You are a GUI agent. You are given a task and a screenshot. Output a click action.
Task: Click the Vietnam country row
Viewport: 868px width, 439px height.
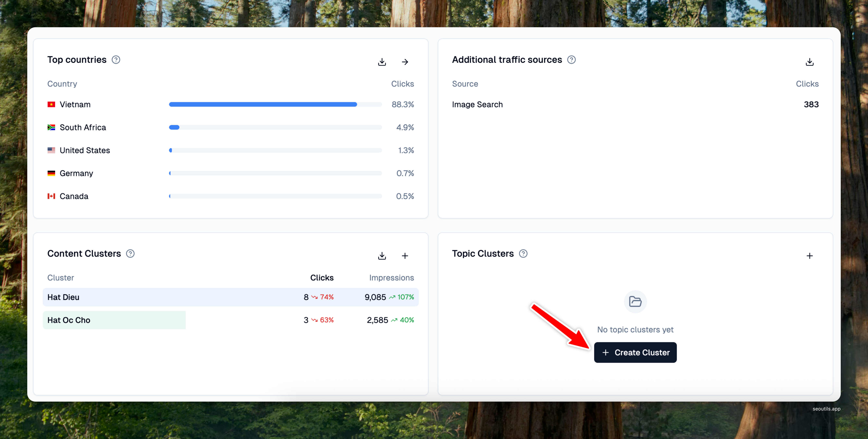[75, 104]
